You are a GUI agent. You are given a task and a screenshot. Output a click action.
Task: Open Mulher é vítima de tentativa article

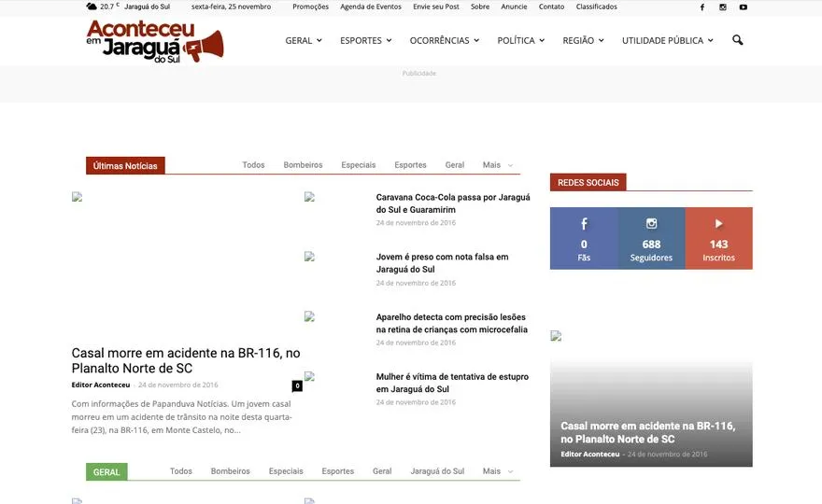click(x=452, y=383)
